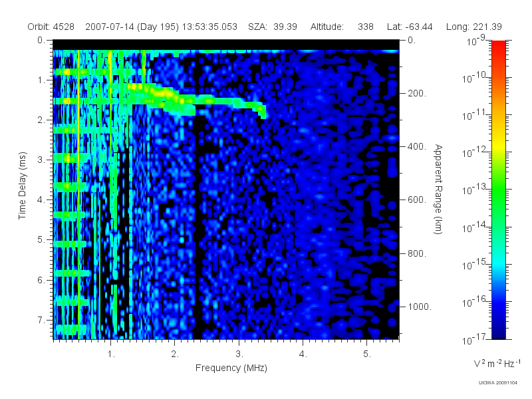Viewport: 532px width, 399px height.
Task: Click the '6.' time delay tick label
Action: coord(41,280)
